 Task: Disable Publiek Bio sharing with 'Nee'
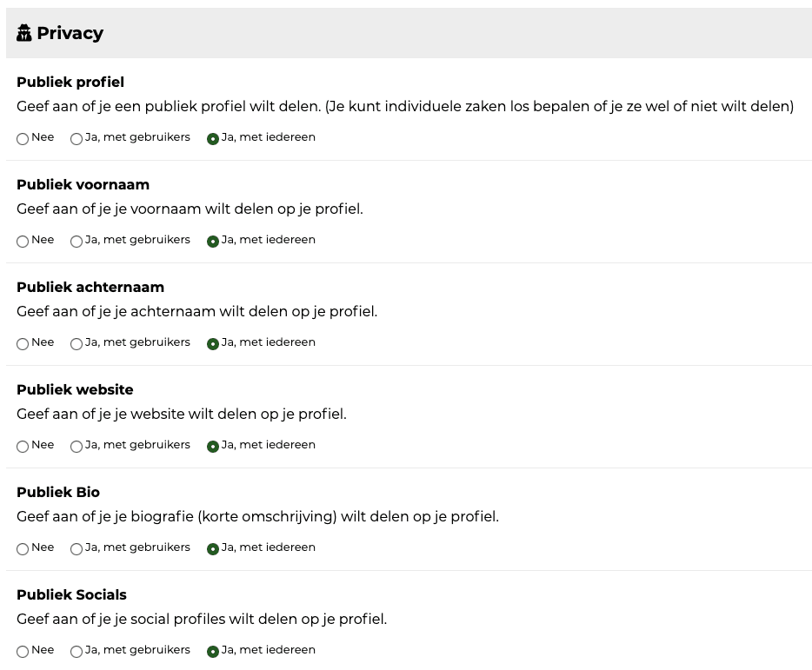click(x=23, y=549)
